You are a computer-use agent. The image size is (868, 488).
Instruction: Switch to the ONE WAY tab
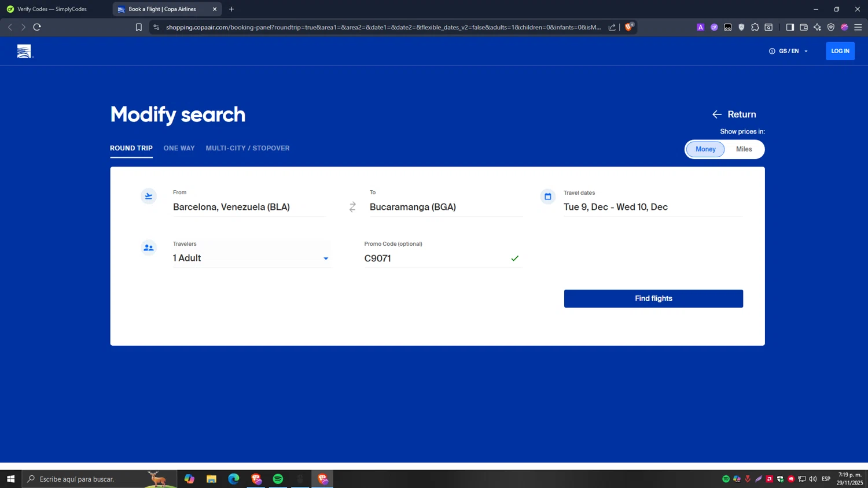coord(179,149)
